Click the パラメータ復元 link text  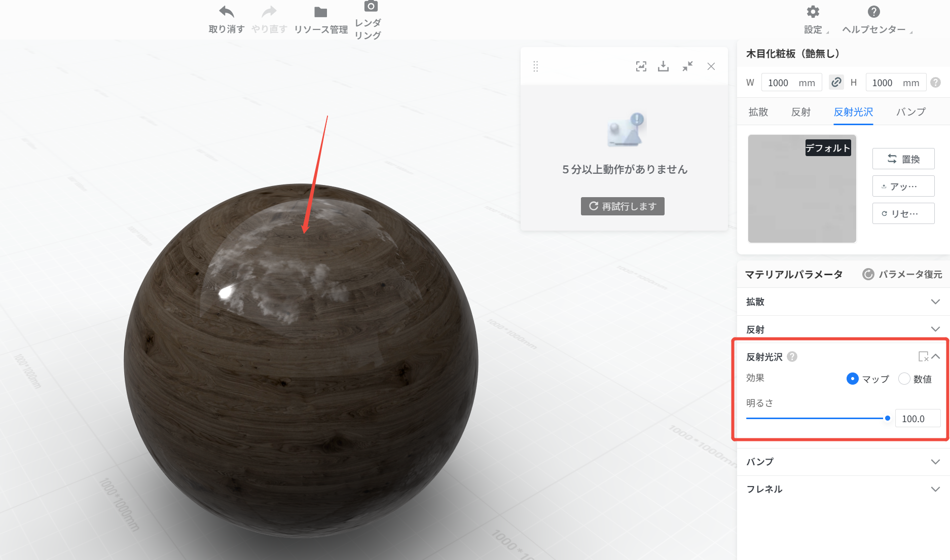coord(910,274)
